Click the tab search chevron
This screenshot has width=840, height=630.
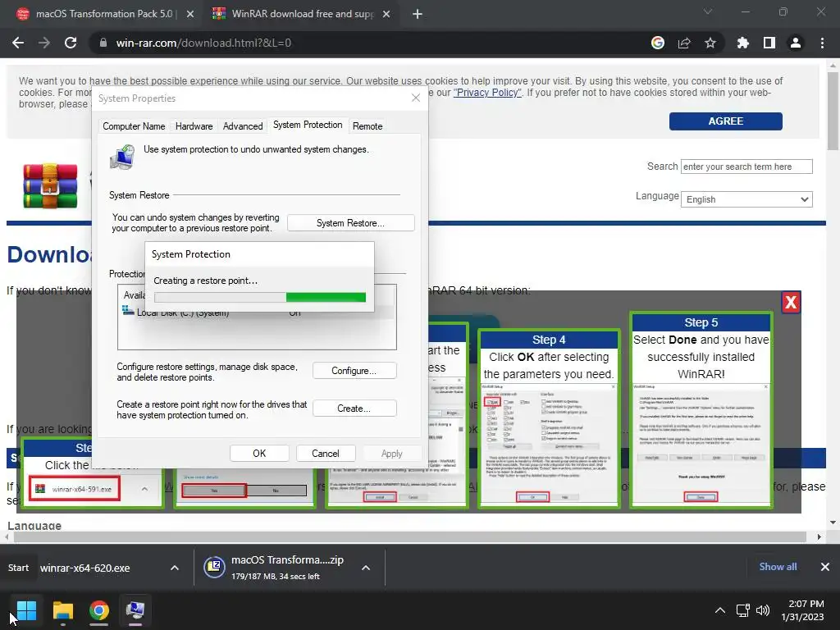[x=708, y=11]
